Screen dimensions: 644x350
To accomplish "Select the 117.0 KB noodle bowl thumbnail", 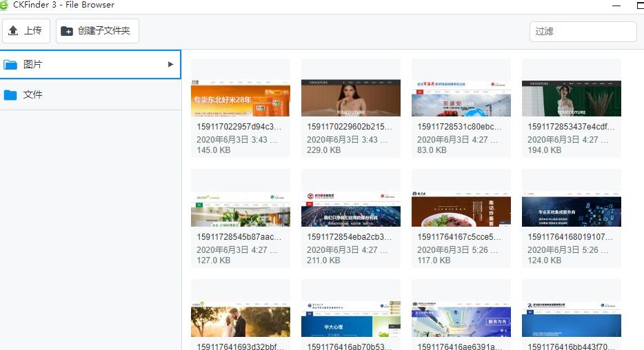I will (x=461, y=208).
